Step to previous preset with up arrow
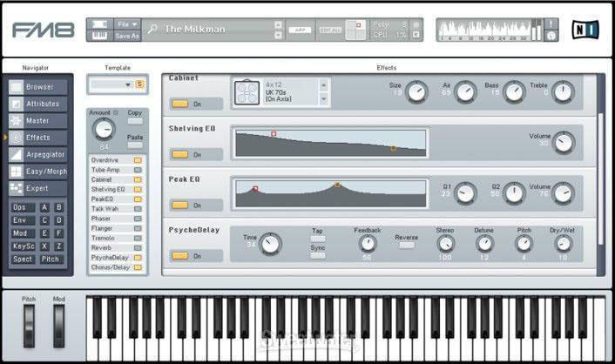The width and height of the screenshot is (615, 364). pyautogui.click(x=278, y=24)
